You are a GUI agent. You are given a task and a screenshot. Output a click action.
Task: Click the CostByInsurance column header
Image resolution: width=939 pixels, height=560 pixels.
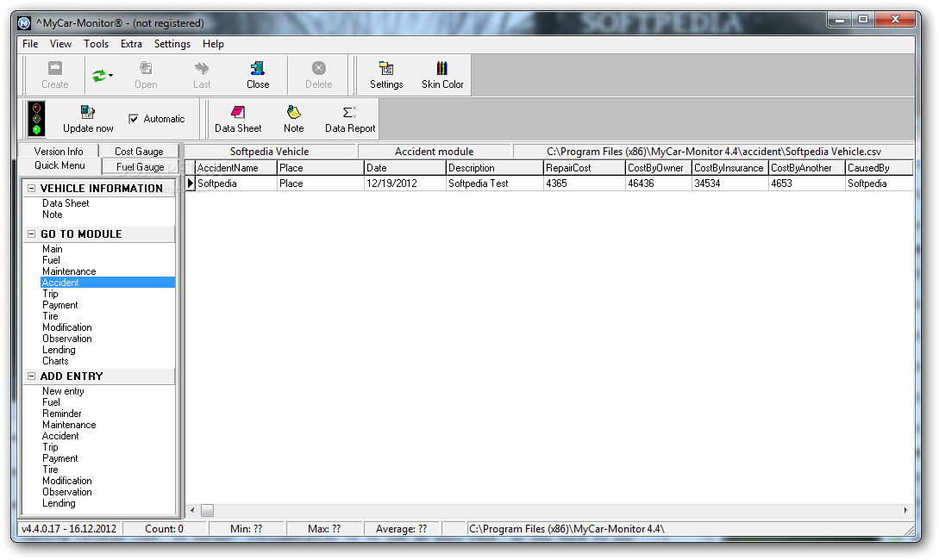click(729, 168)
